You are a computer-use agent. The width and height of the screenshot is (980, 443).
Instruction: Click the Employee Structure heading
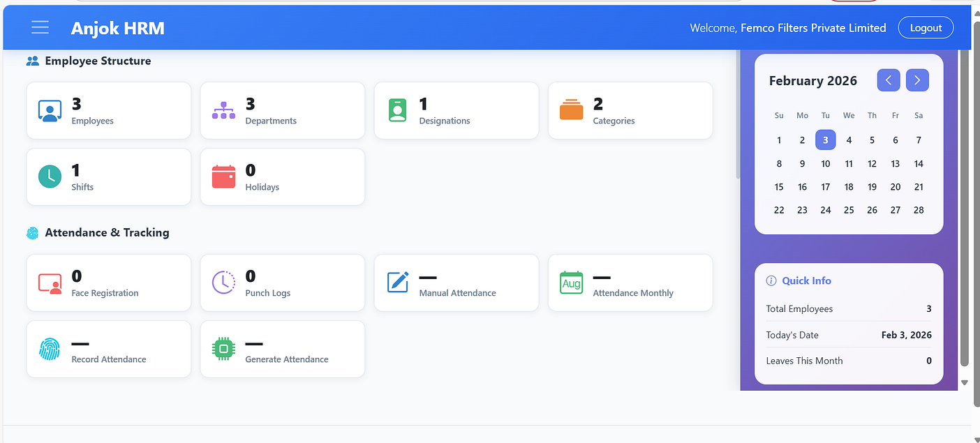click(x=98, y=61)
